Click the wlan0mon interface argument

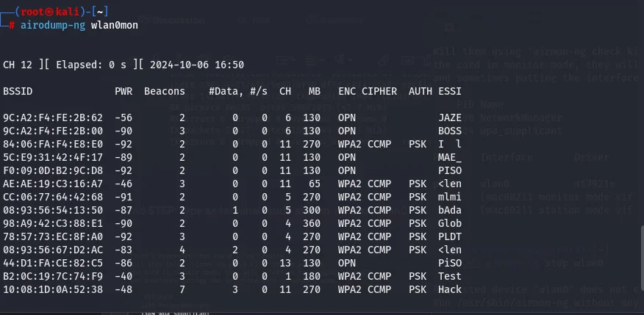(x=115, y=26)
